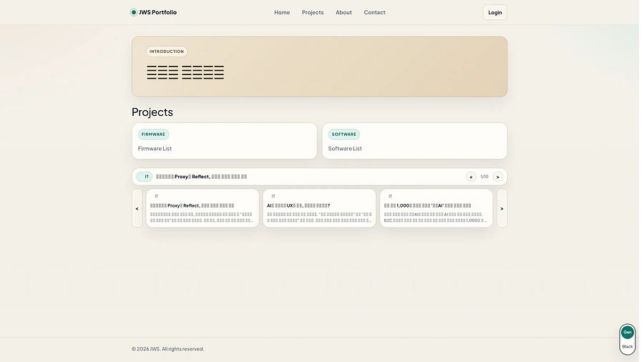The height and width of the screenshot is (362, 644).
Task: Click the INTRODUCTION label in the banner
Action: tap(167, 52)
